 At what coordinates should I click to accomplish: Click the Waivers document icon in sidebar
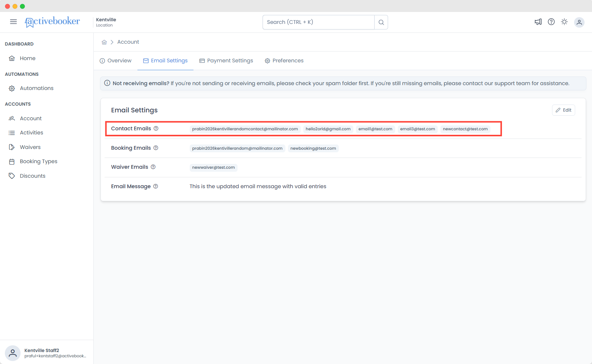pos(12,147)
